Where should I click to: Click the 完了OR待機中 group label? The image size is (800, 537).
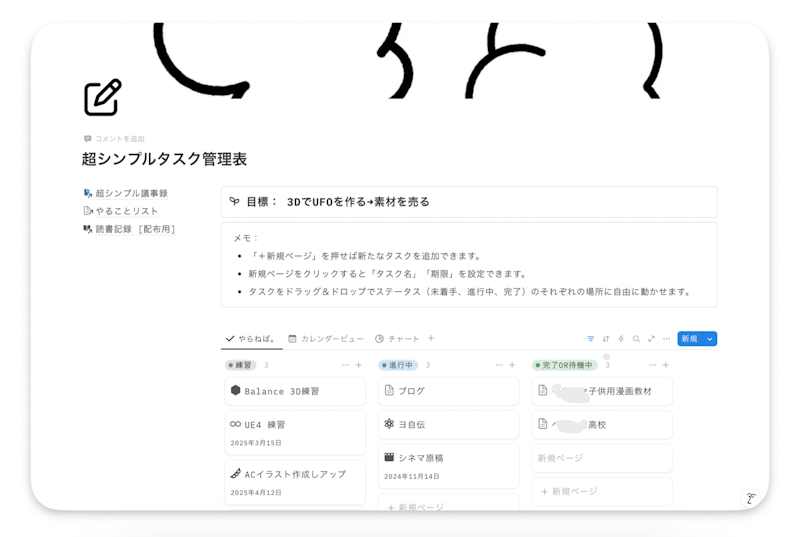point(565,365)
